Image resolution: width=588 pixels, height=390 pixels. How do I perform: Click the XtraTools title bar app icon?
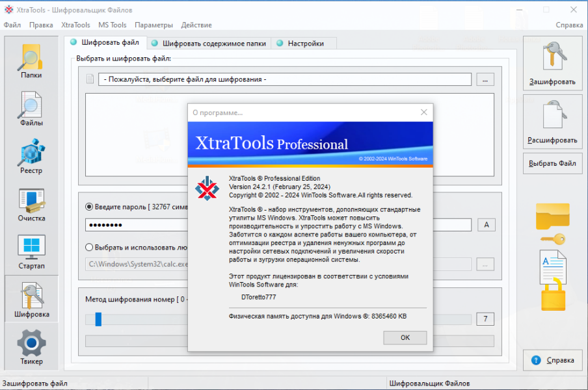coord(8,10)
